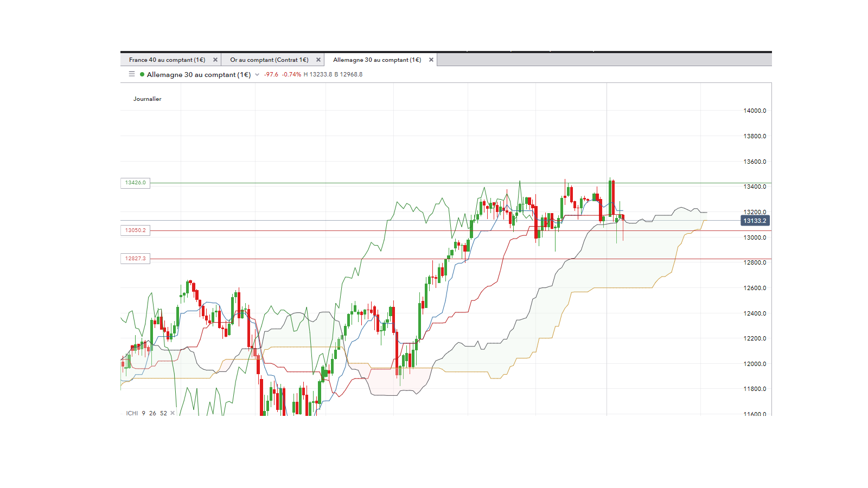Click the 12000.0 price axis label
The image size is (868, 488).
pyautogui.click(x=755, y=364)
